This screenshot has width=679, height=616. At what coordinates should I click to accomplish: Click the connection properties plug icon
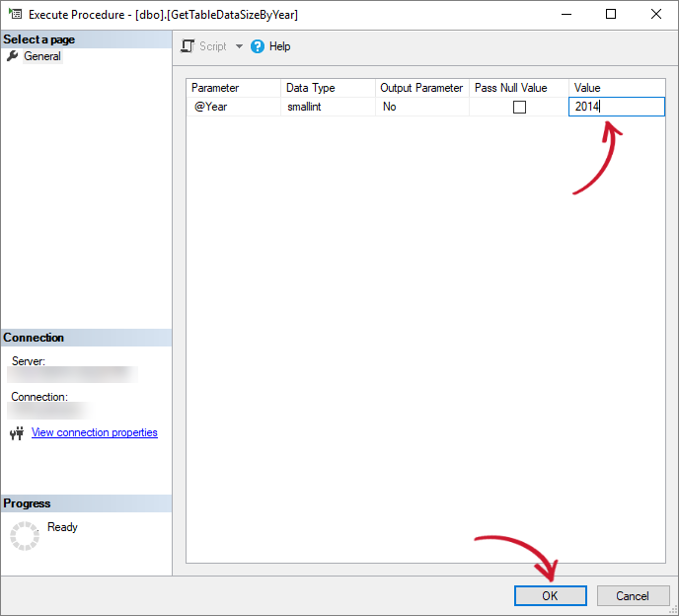[17, 433]
